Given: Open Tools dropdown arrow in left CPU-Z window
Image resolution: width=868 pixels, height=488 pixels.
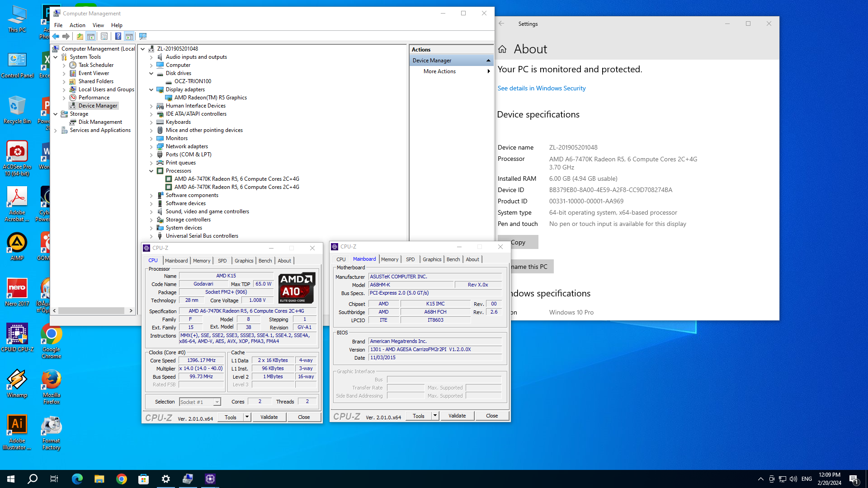Looking at the screenshot, I should pos(247,417).
